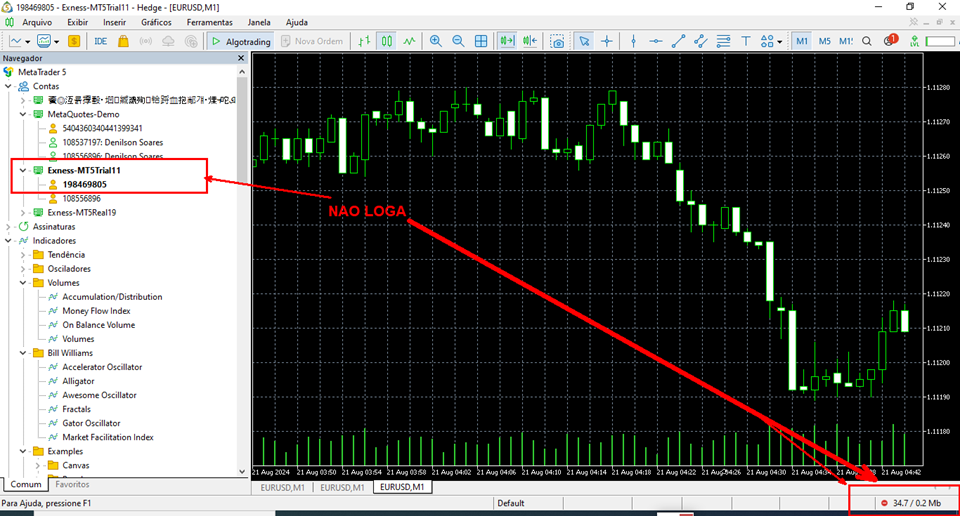Open the Arquivo menu
Viewport: 960px width, 516px height.
[x=37, y=22]
